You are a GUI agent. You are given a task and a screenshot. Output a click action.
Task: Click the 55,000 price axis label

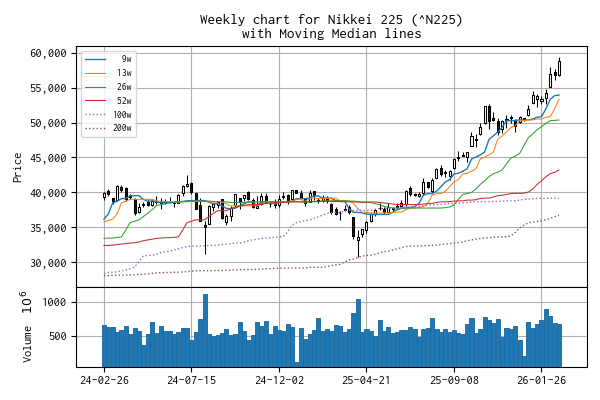pyautogui.click(x=49, y=88)
